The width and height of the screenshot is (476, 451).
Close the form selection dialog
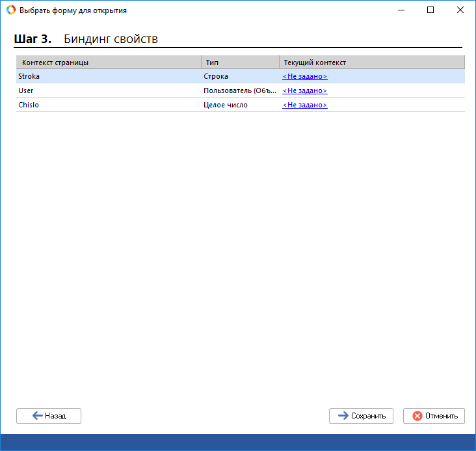[460, 10]
